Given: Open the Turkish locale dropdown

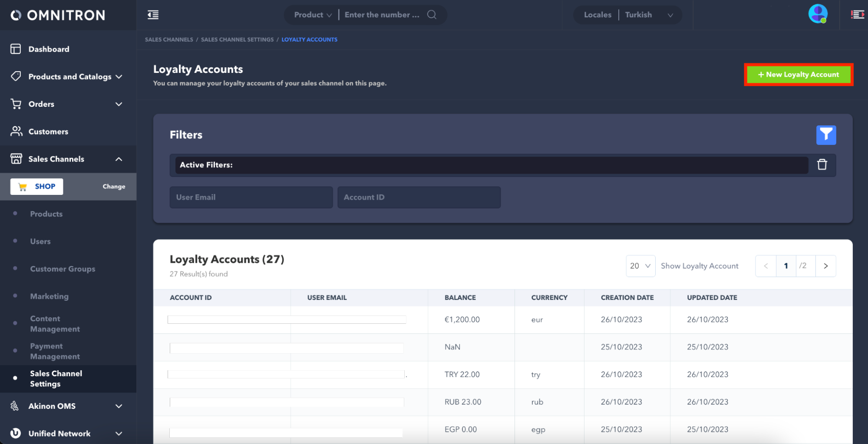Looking at the screenshot, I should point(649,15).
